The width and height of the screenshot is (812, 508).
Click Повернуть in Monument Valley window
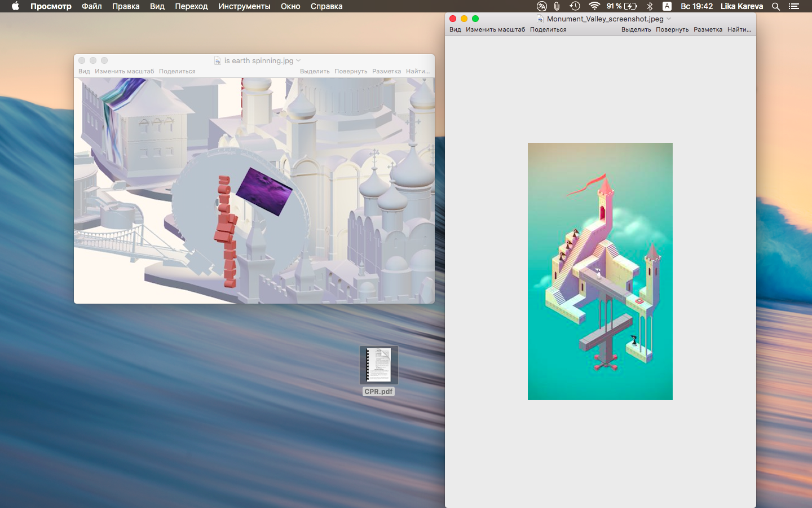point(672,29)
